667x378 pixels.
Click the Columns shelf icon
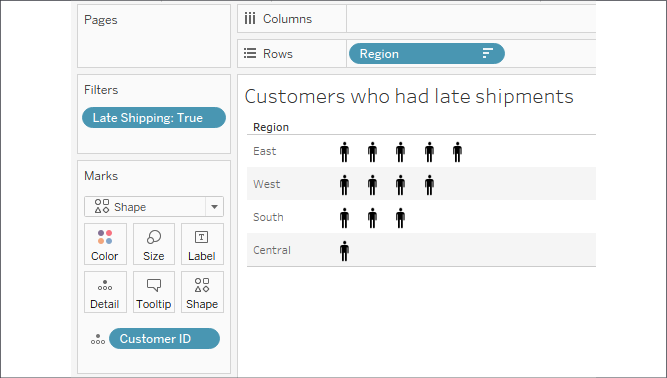pos(250,19)
